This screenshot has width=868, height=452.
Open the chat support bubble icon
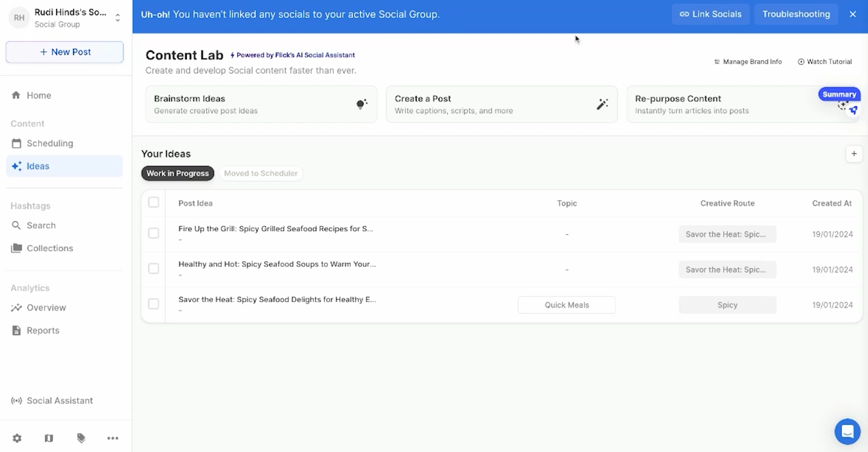click(847, 431)
